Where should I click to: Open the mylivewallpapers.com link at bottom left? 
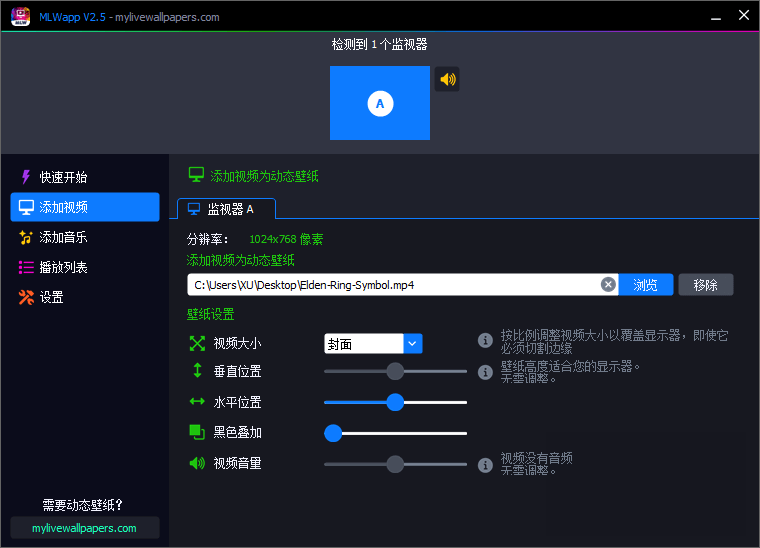[x=85, y=528]
